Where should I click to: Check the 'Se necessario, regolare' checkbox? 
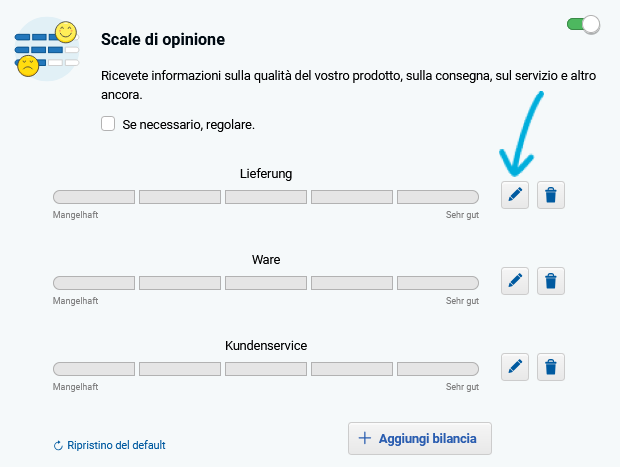[x=108, y=124]
